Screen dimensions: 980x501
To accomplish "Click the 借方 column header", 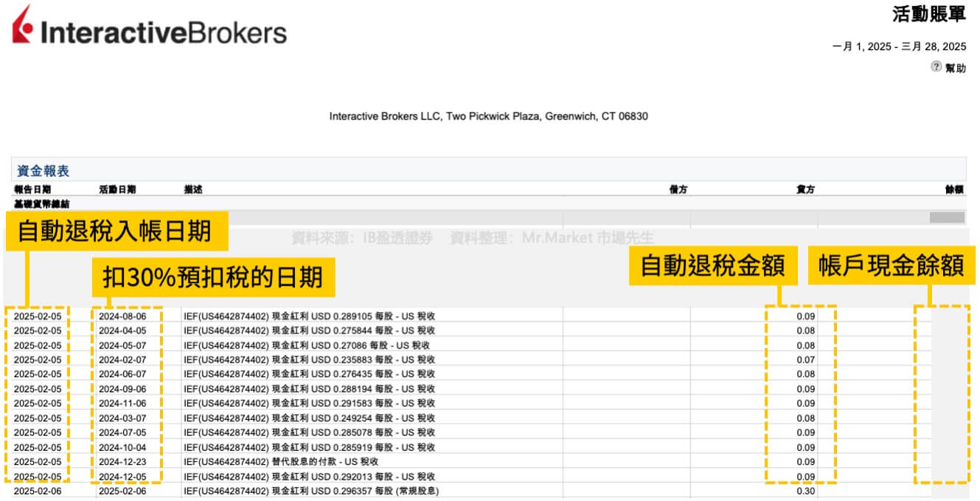I will click(678, 189).
